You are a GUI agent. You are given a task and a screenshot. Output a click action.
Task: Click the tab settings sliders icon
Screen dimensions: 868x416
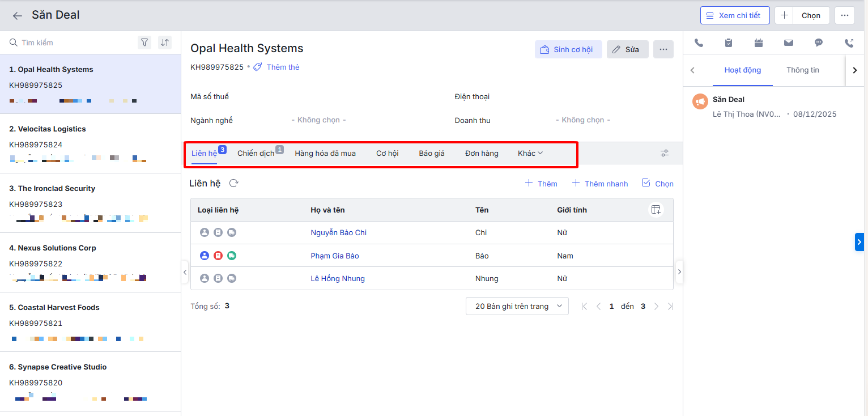pos(665,153)
